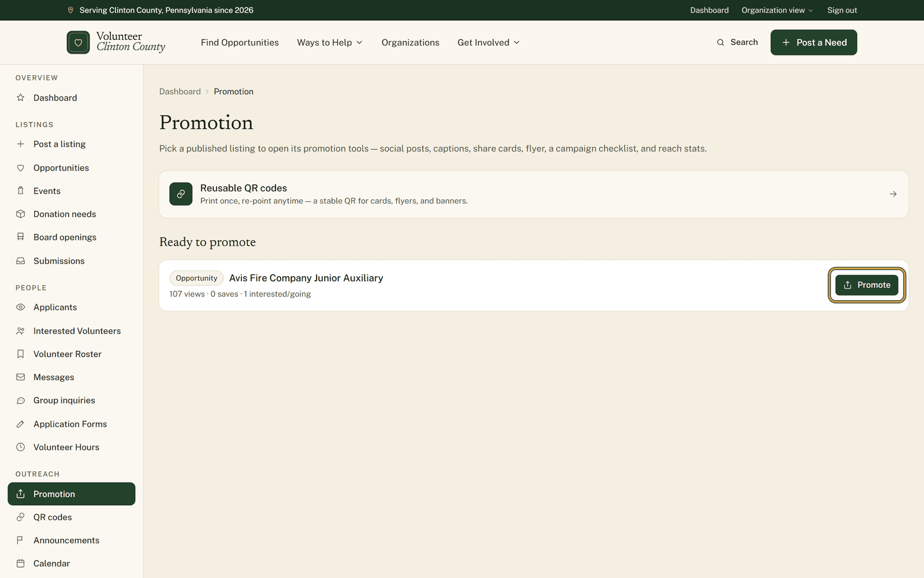Click the magnifier icon next to Search
Viewport: 924px width, 578px height.
[720, 42]
